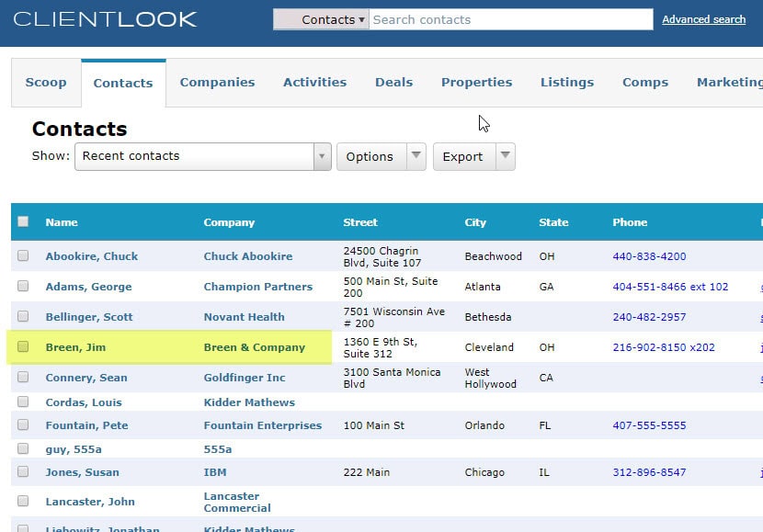Viewport: 763px width, 532px height.
Task: Open the Activities tab
Action: pyautogui.click(x=314, y=82)
